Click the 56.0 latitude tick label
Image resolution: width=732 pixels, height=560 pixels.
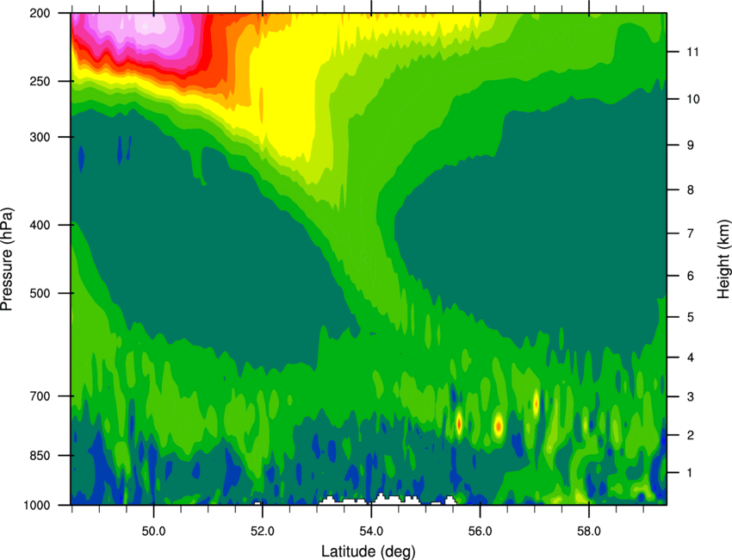[481, 532]
